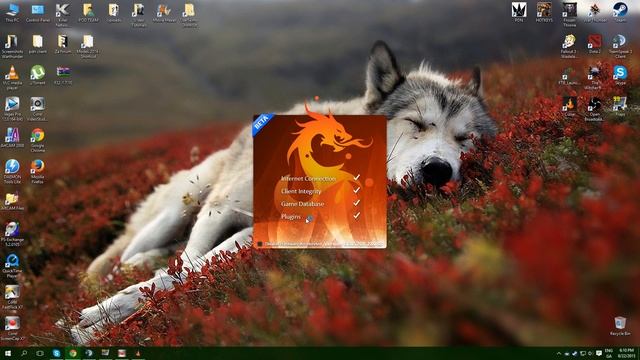Open the Recycle Bin

click(620, 326)
